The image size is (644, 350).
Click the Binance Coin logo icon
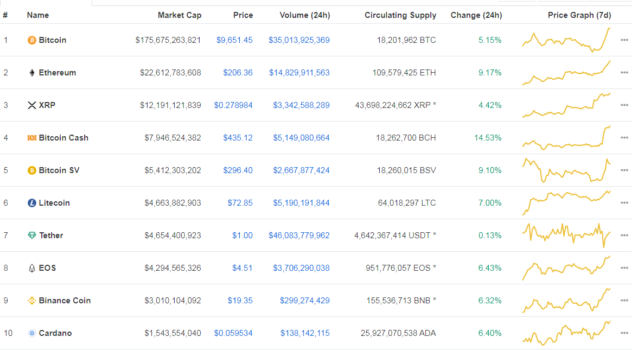pyautogui.click(x=32, y=301)
